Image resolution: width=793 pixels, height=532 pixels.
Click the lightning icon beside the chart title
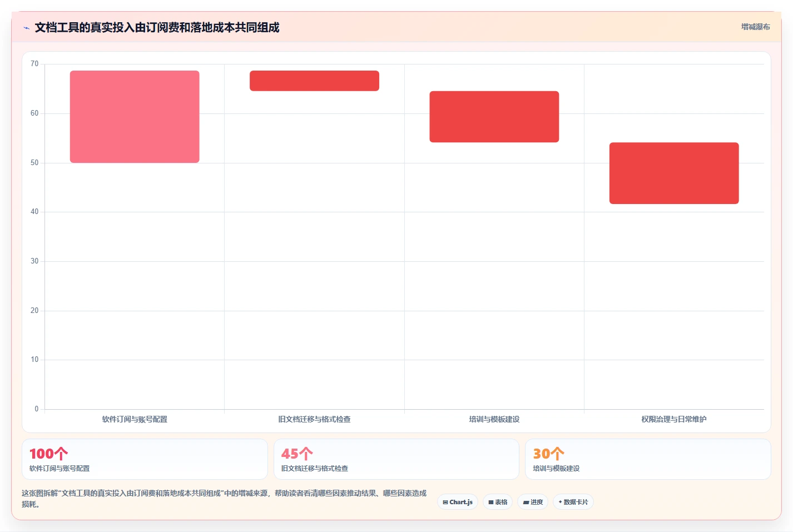pos(26,28)
